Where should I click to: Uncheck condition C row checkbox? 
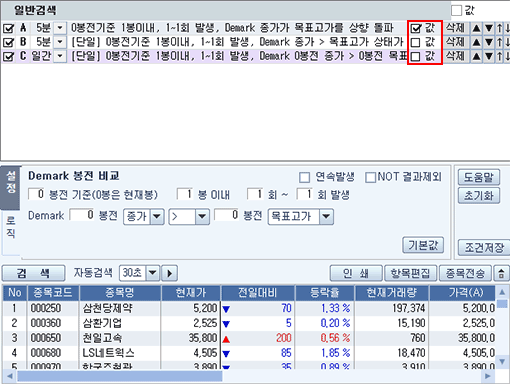pos(8,56)
